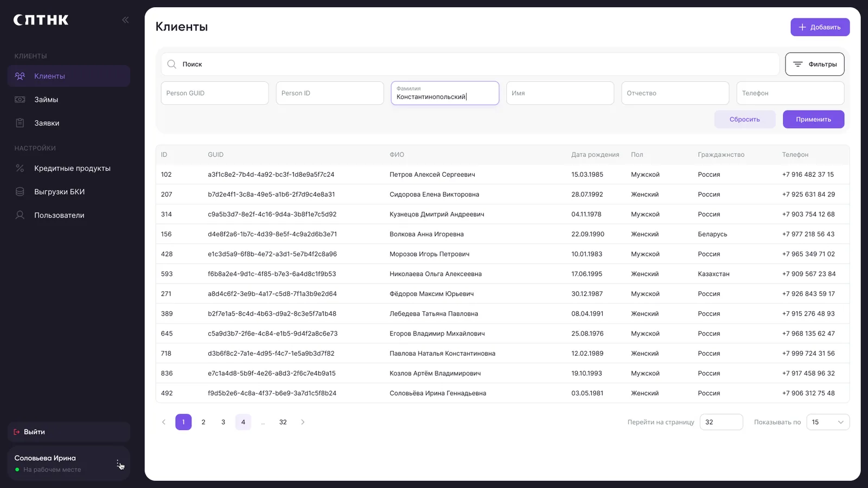This screenshot has width=868, height=488.
Task: Click the СПТНК logo
Action: coord(41,20)
